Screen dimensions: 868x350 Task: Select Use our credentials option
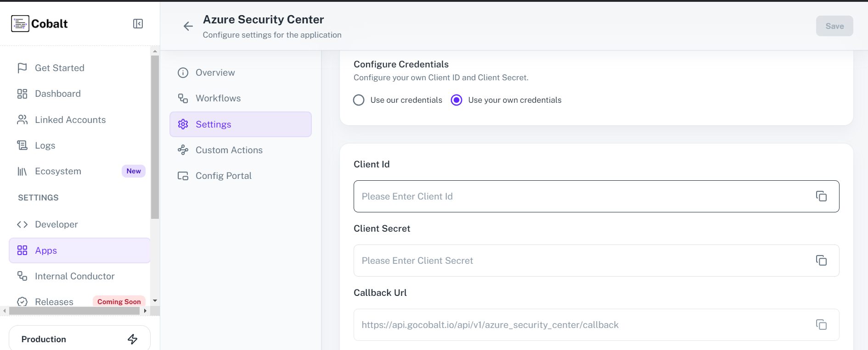pos(359,100)
